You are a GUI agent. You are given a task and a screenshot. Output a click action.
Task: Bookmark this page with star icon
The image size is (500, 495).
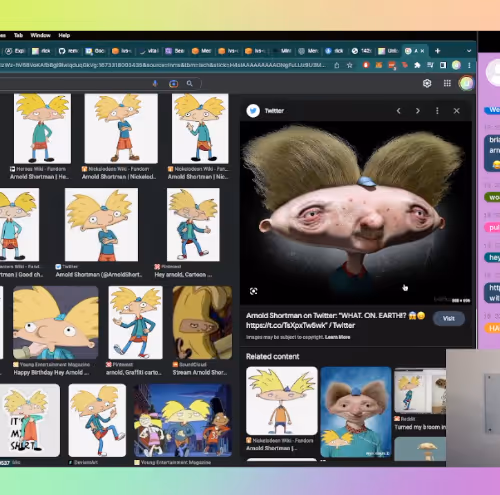pyautogui.click(x=349, y=65)
